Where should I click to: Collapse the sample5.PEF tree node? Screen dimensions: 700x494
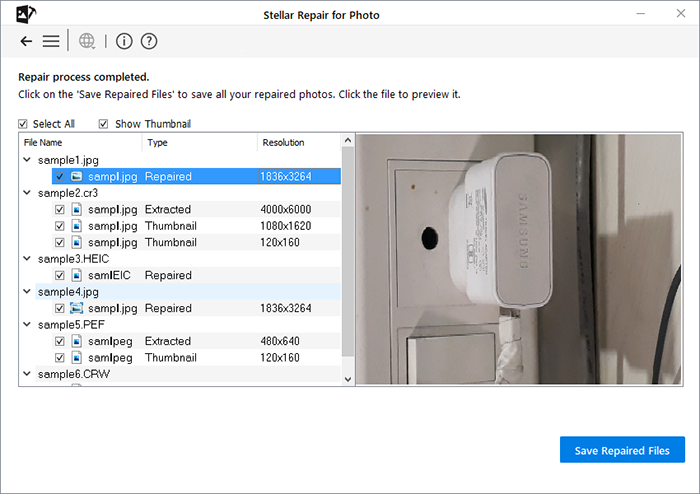click(x=27, y=324)
